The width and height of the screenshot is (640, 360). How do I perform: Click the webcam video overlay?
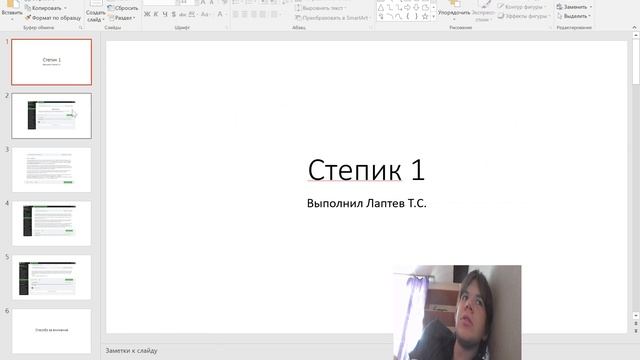(457, 313)
